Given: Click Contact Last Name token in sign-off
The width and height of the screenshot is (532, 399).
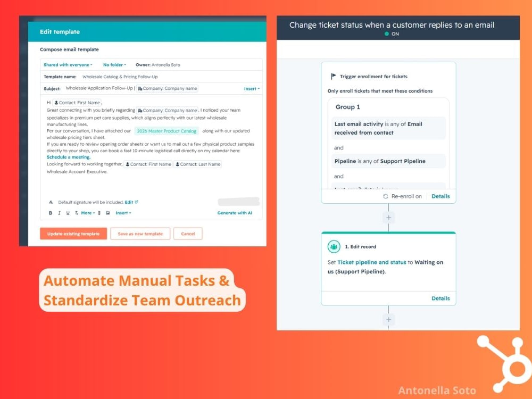Looking at the screenshot, I should tap(198, 164).
